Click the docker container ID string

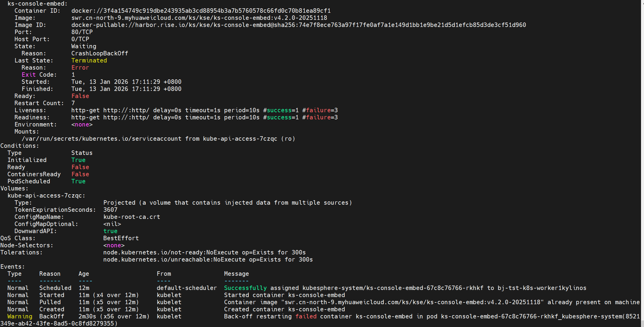pyautogui.click(x=201, y=11)
